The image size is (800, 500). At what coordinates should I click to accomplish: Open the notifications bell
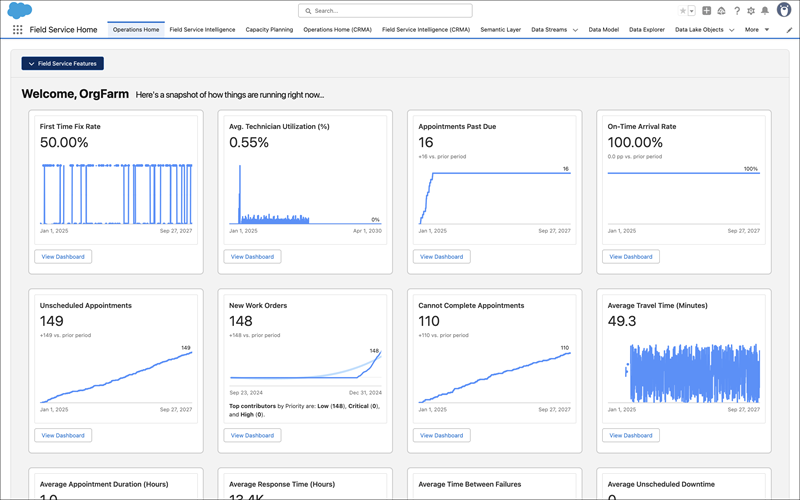(x=765, y=10)
